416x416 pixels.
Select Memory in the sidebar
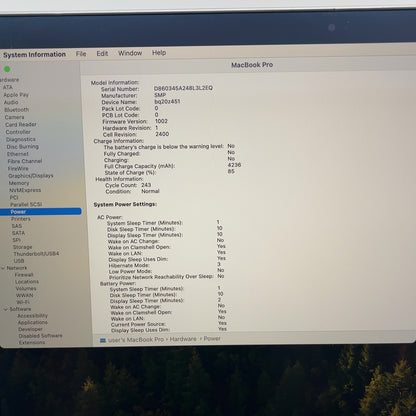pos(19,183)
